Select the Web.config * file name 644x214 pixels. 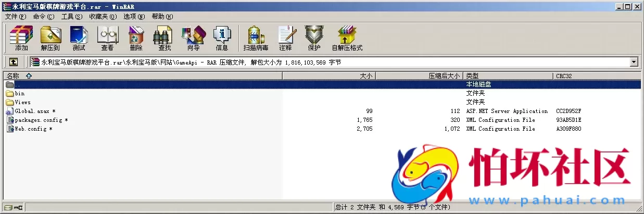33,129
